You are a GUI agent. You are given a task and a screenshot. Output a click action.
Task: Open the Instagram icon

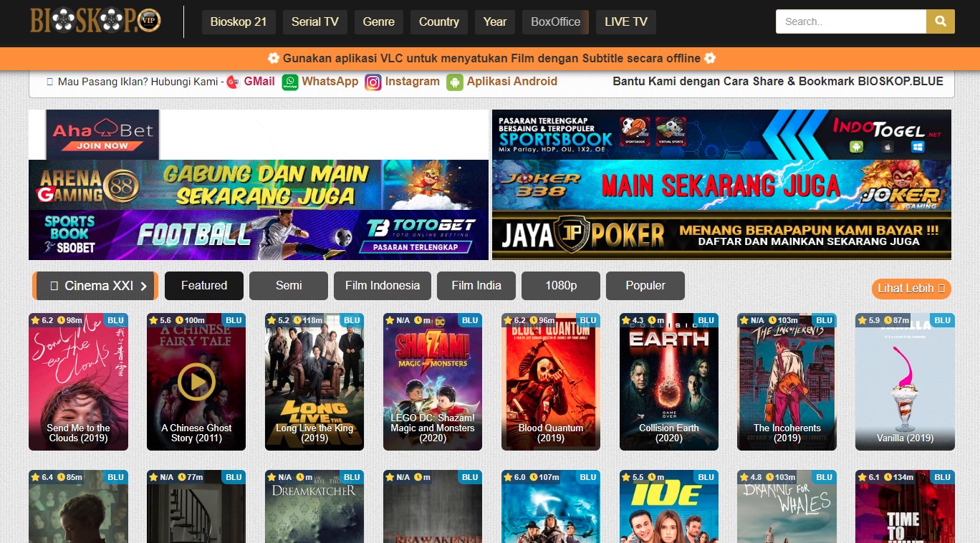tap(373, 82)
